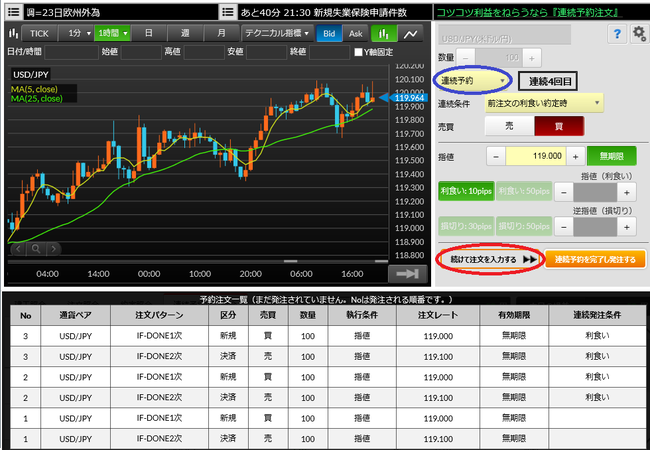This screenshot has width=650, height=450.
Task: Select 週 (weekly) timeframe
Action: (x=185, y=33)
